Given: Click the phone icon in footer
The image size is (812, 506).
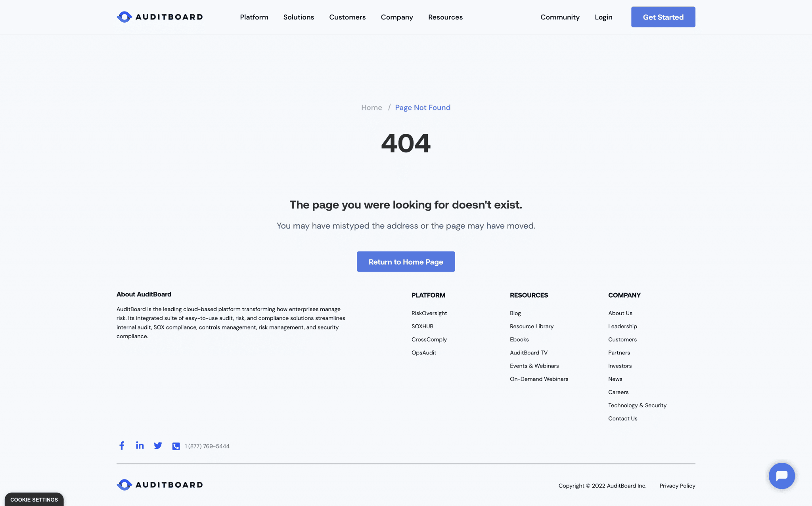Looking at the screenshot, I should click(x=176, y=446).
